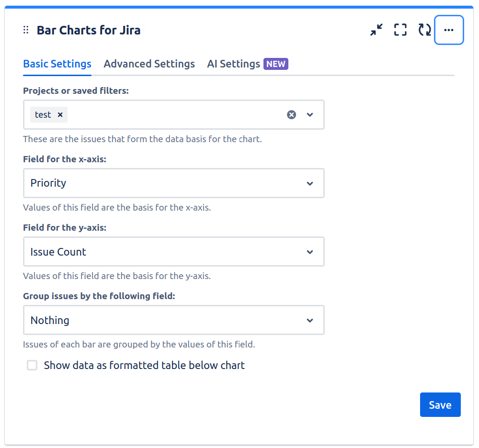The width and height of the screenshot is (479, 448).
Task: Minimize the Bar Charts gadget
Action: [x=376, y=30]
